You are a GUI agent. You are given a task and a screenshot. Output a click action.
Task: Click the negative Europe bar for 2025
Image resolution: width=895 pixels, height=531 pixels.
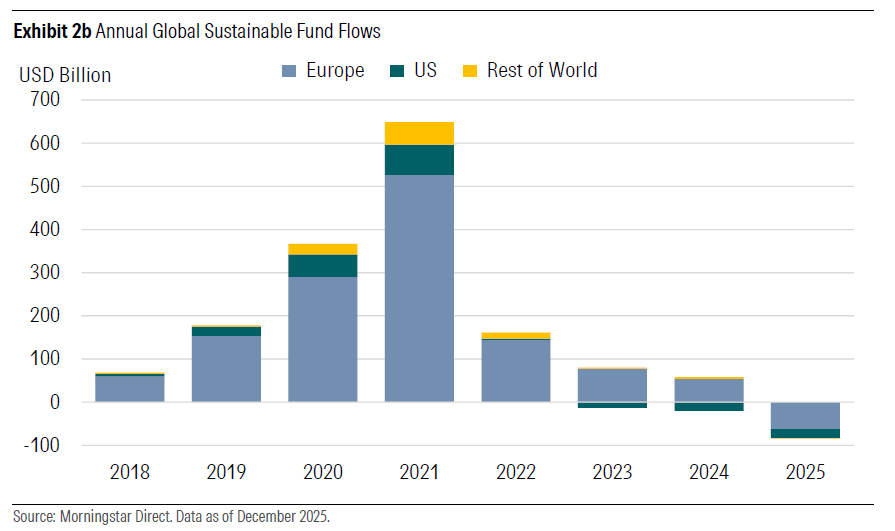[805, 415]
